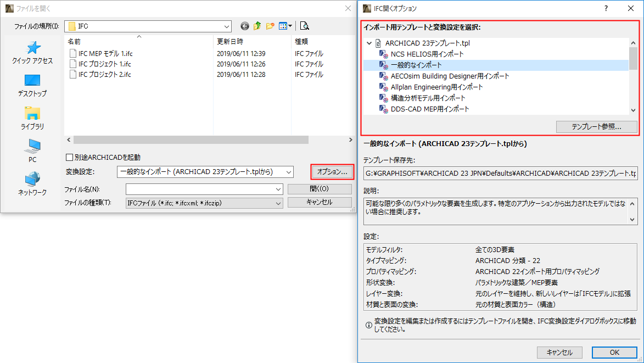This screenshot has width=644, height=363.
Task: Select DDS-CAD MEP用インポート translator
Action: click(429, 109)
